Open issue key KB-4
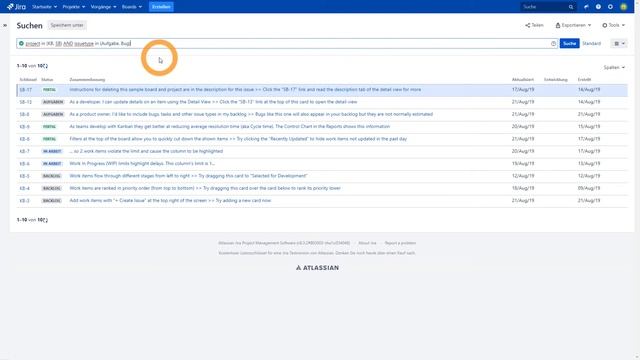The height and width of the screenshot is (360, 640). [x=24, y=189]
